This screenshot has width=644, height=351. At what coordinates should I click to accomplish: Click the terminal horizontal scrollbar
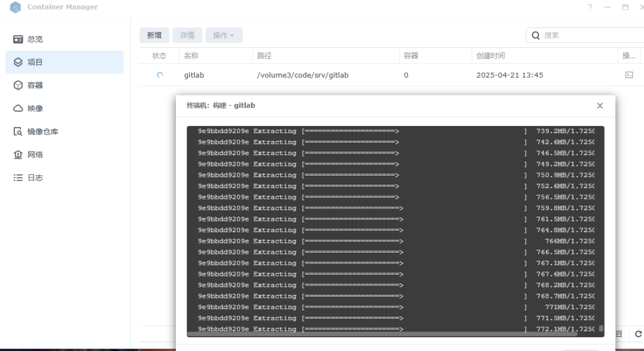(x=383, y=334)
